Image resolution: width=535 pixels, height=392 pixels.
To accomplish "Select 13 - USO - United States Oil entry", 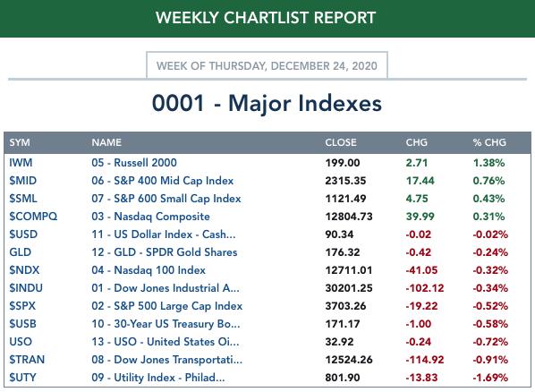I will tap(166, 342).
